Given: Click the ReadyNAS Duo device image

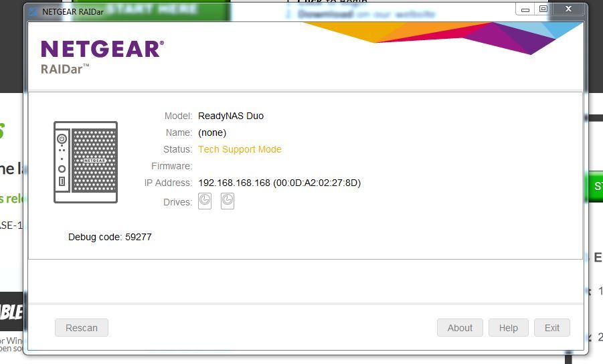Looking at the screenshot, I should (86, 162).
